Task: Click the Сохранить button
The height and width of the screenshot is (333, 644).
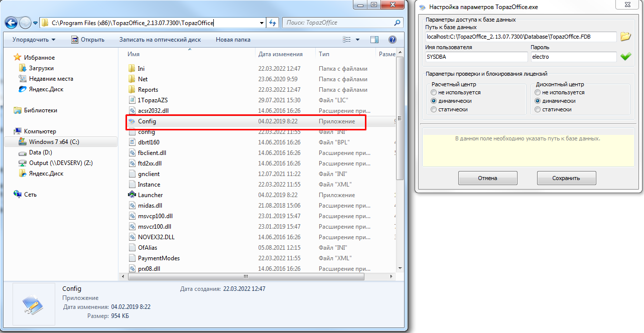Action: coord(566,178)
